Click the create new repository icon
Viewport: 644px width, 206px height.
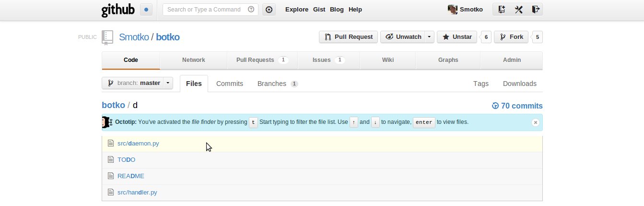502,10
